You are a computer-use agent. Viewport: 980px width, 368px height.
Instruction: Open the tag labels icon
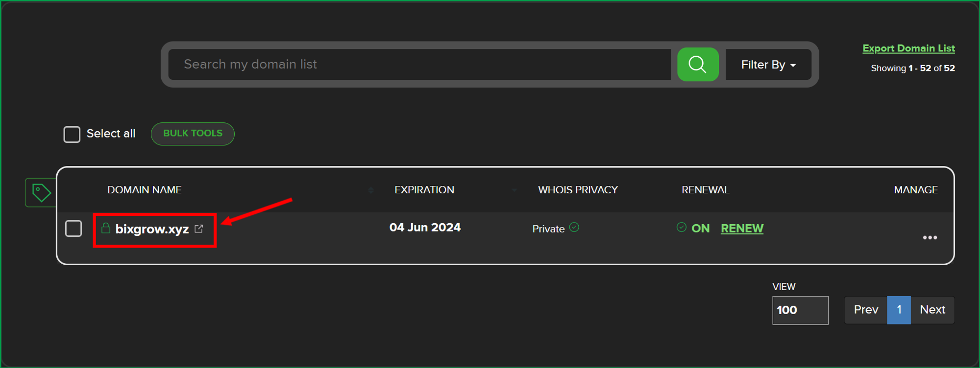coord(41,192)
